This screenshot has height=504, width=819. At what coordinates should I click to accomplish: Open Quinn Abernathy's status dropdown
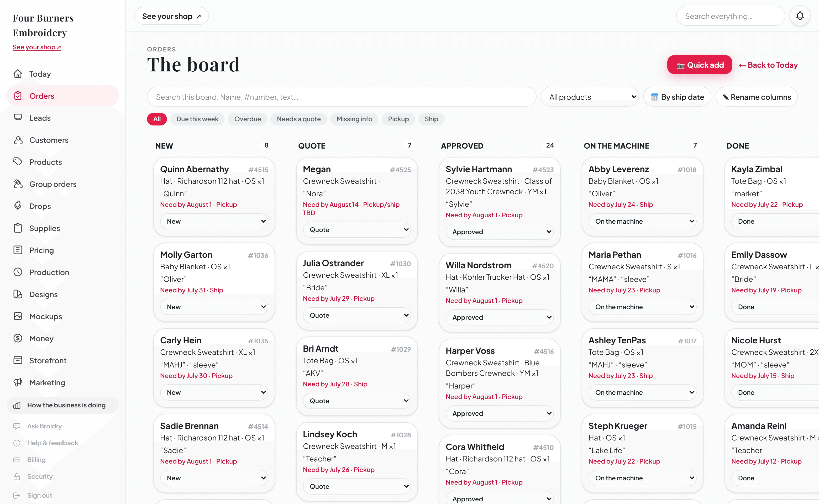pyautogui.click(x=214, y=221)
